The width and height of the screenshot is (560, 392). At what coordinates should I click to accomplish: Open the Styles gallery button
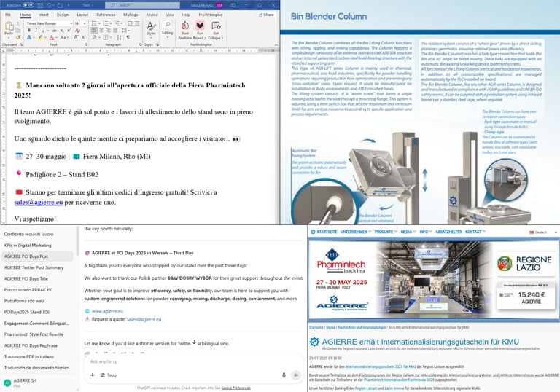(x=151, y=30)
